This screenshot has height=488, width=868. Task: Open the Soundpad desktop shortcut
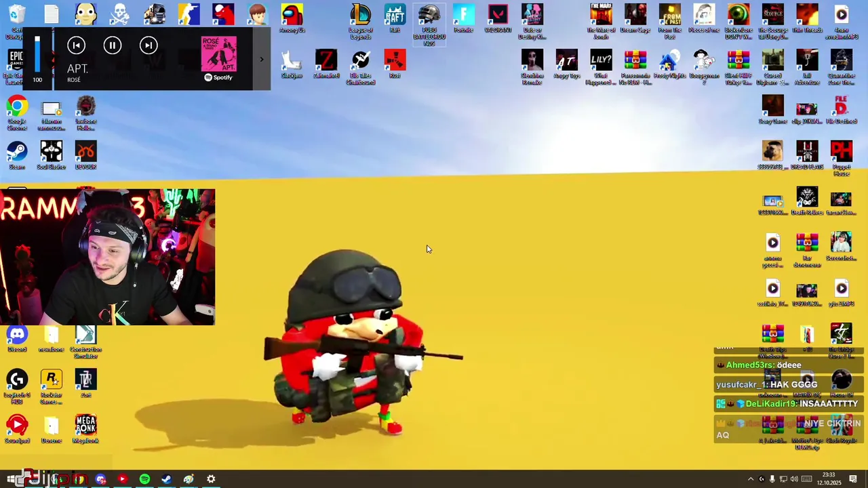(17, 430)
